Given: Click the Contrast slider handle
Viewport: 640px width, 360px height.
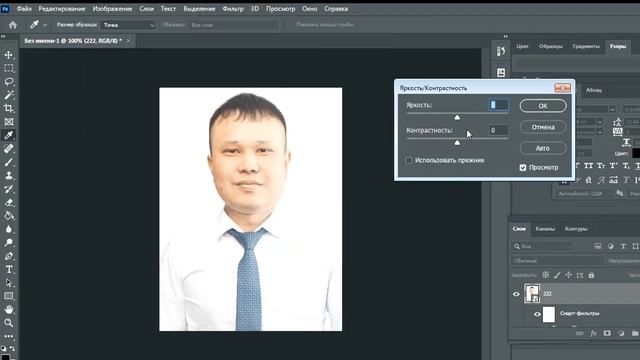Looking at the screenshot, I should tap(457, 142).
